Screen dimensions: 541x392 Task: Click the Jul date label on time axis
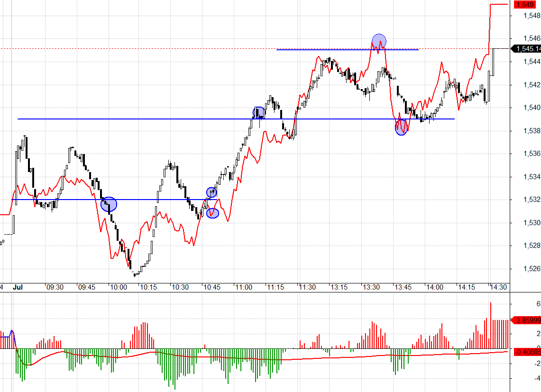coord(18,287)
